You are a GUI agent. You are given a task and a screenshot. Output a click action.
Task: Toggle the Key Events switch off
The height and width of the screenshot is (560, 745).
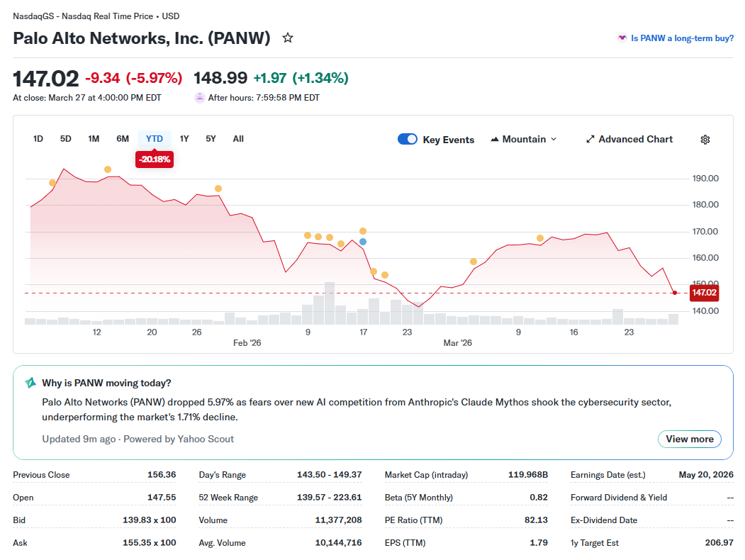[408, 140]
